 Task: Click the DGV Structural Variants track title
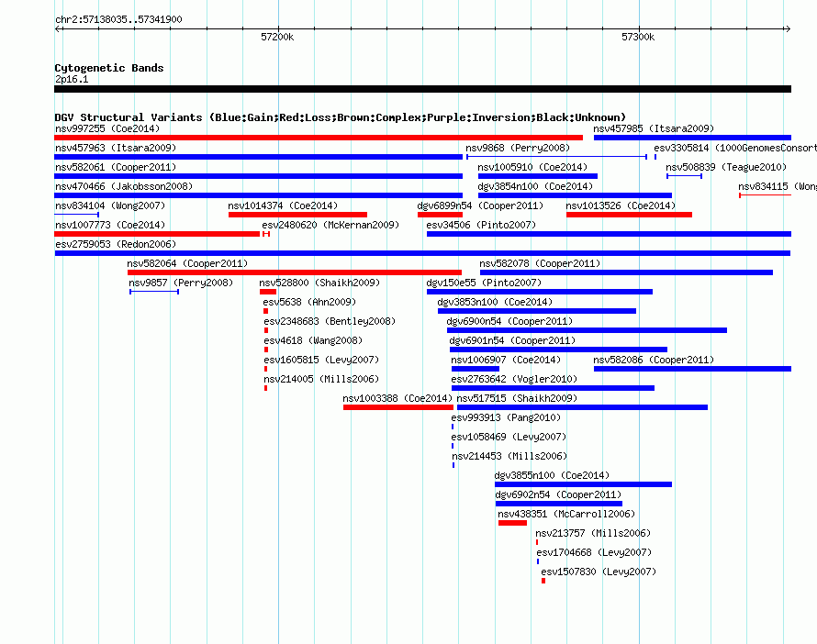pyautogui.click(x=341, y=117)
